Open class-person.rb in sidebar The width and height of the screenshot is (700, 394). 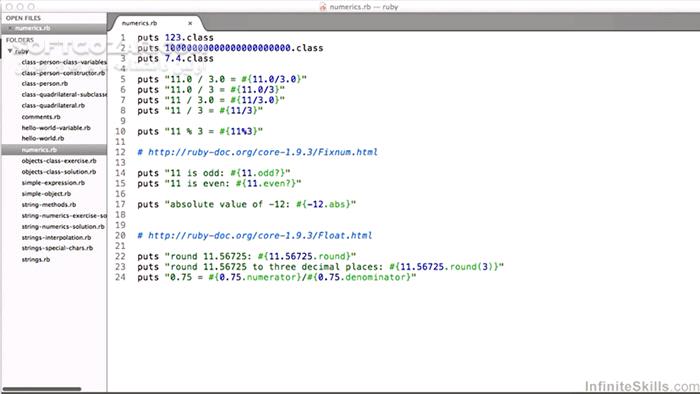45,83
